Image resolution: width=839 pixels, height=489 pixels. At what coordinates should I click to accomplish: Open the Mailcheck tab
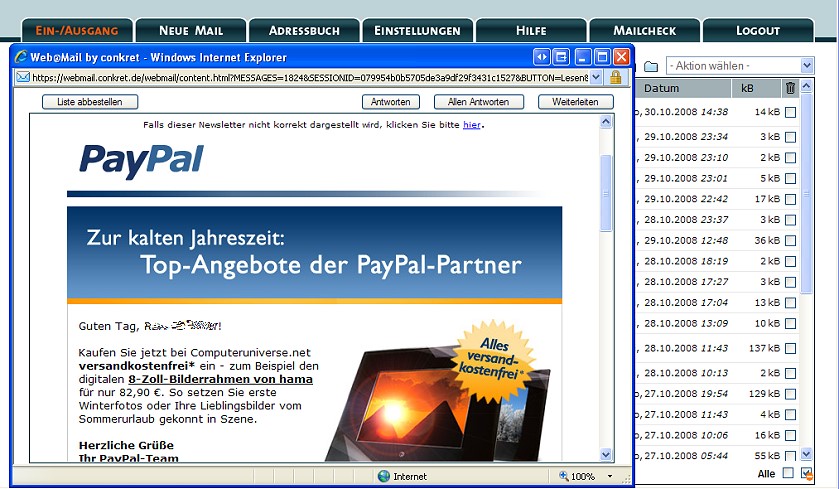pos(645,30)
